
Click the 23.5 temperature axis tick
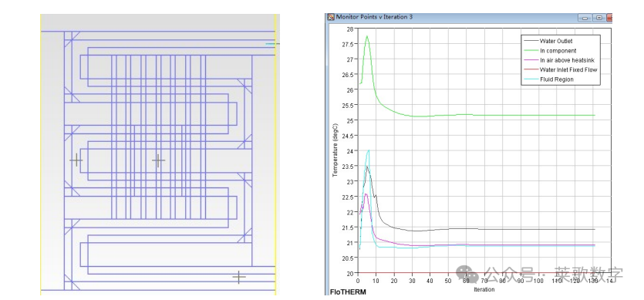point(349,166)
